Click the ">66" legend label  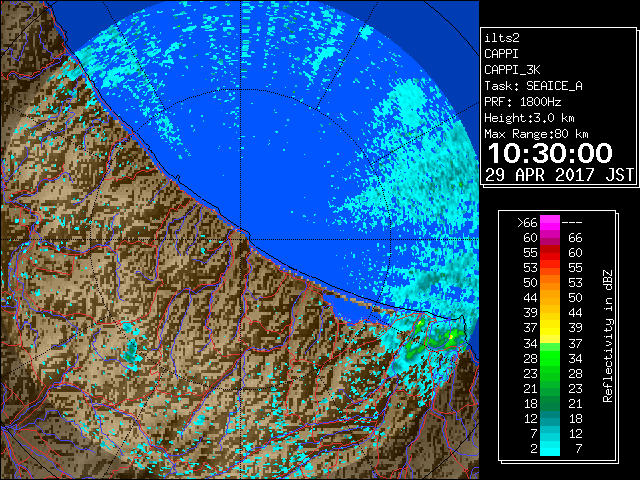(527, 223)
